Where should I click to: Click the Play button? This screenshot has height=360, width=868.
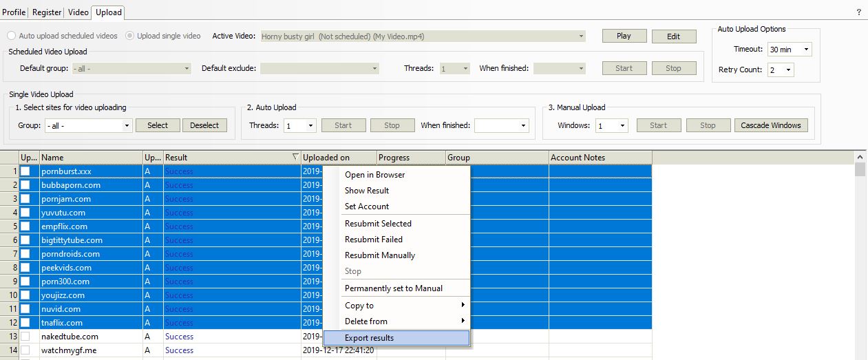(x=624, y=36)
